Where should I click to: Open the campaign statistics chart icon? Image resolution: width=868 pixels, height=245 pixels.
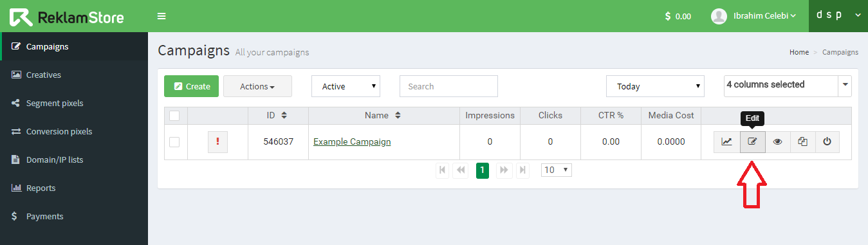pos(726,141)
